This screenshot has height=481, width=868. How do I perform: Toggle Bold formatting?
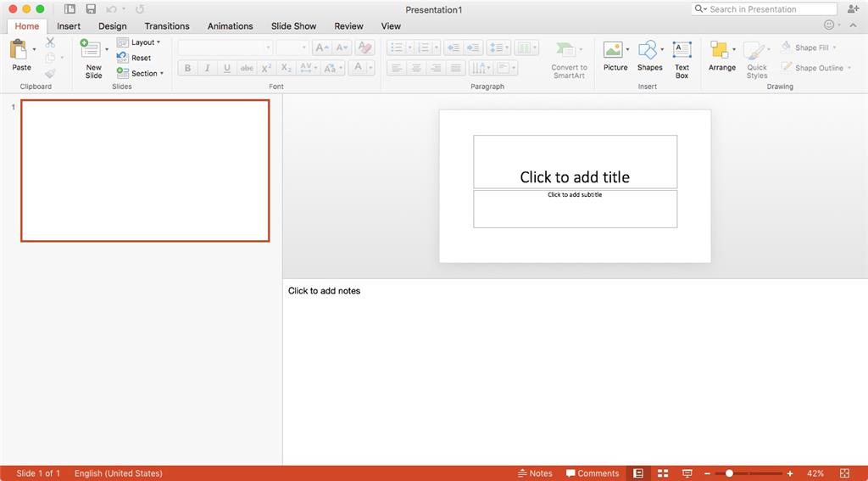click(x=187, y=68)
